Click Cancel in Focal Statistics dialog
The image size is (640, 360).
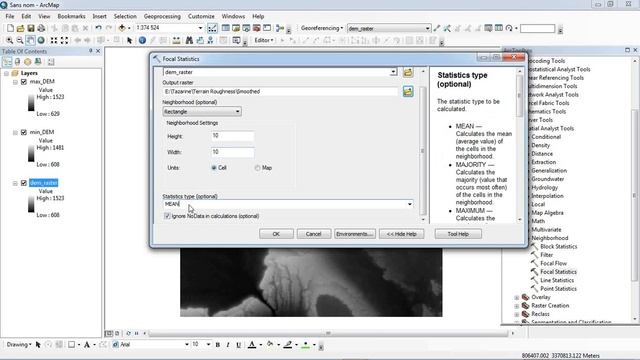click(313, 234)
